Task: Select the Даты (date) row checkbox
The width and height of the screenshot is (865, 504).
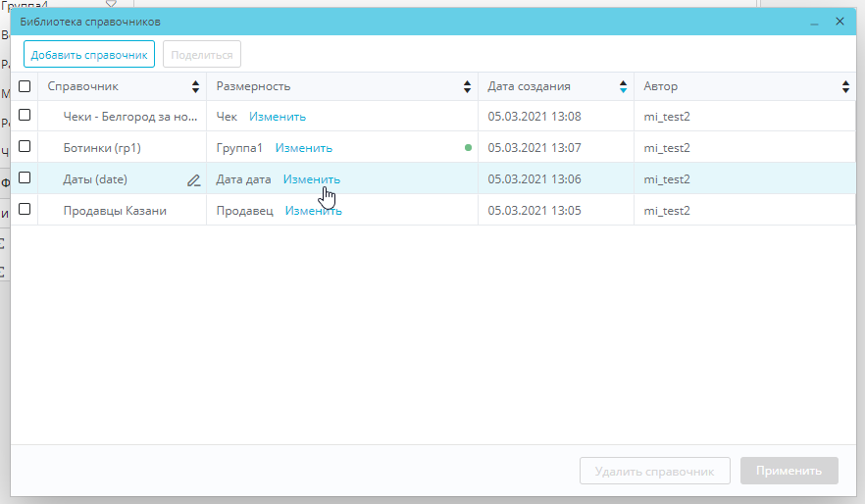Action: [25, 178]
